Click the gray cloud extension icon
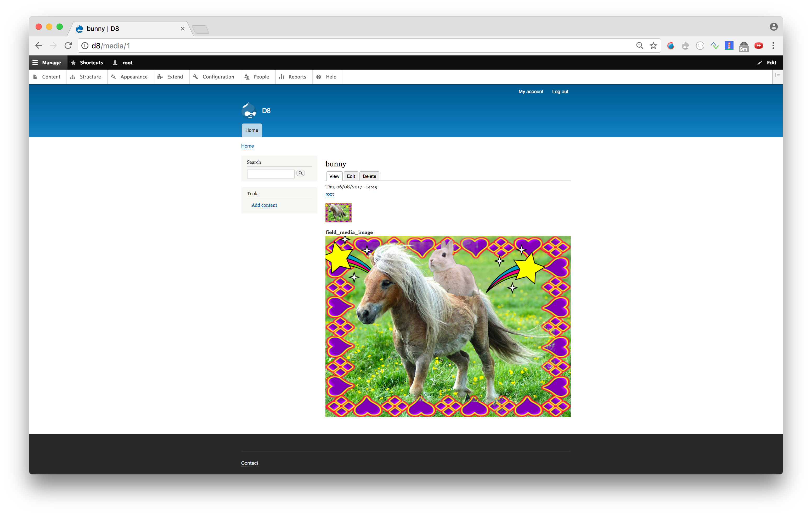Image resolution: width=812 pixels, height=516 pixels. tap(685, 46)
